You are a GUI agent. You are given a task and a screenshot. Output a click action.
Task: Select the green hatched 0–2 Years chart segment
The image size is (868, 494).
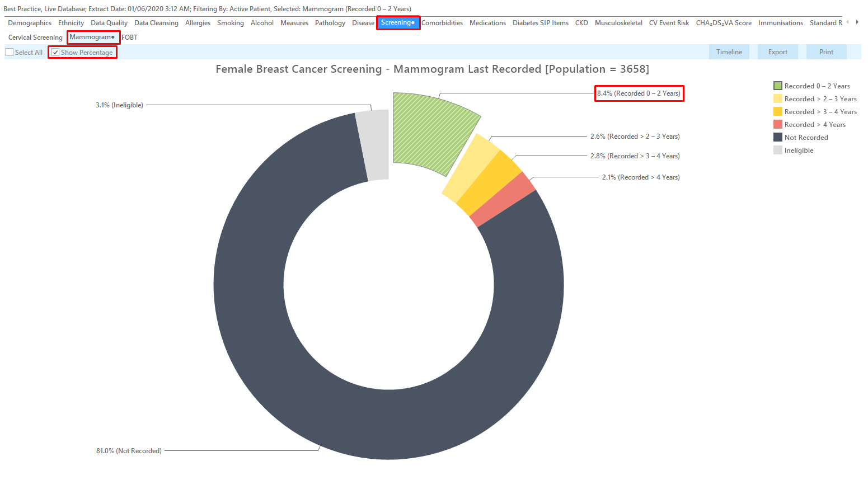(431, 131)
